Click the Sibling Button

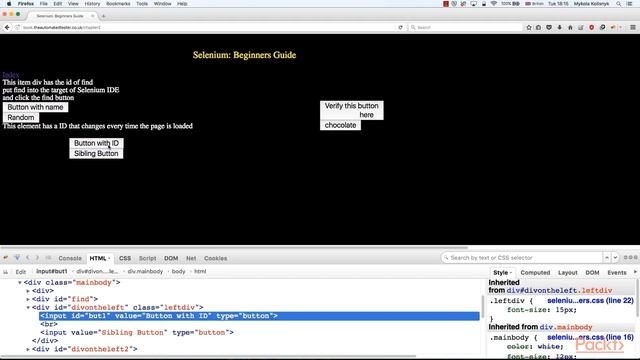[96, 153]
